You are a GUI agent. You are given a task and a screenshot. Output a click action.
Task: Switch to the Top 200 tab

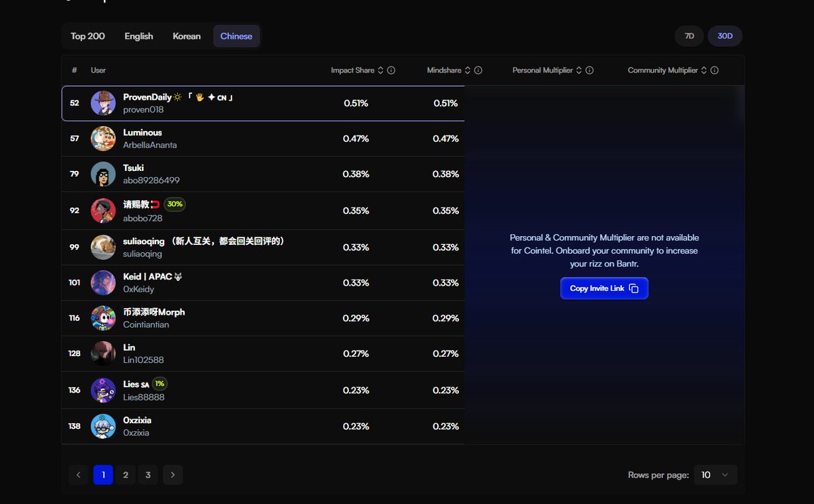pos(88,37)
